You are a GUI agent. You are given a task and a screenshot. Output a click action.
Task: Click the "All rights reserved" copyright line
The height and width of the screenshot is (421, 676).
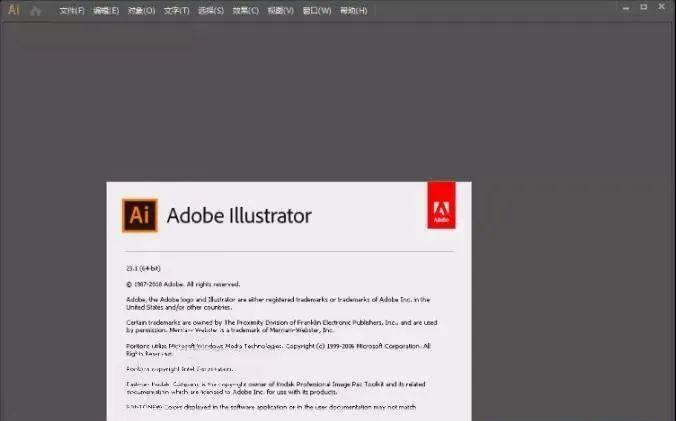pos(183,284)
